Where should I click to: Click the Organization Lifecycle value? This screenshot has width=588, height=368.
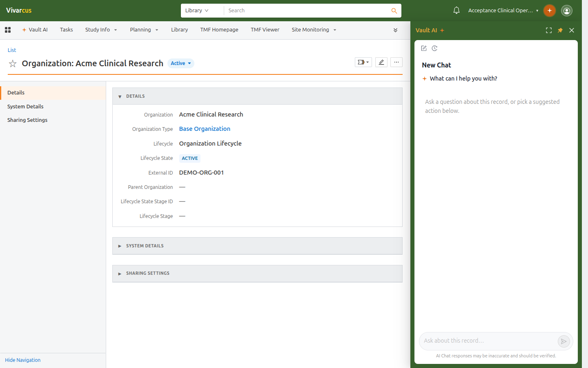click(x=210, y=144)
